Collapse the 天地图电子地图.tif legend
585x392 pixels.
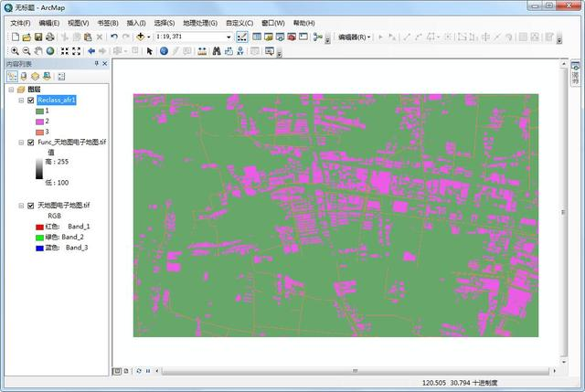[21, 206]
